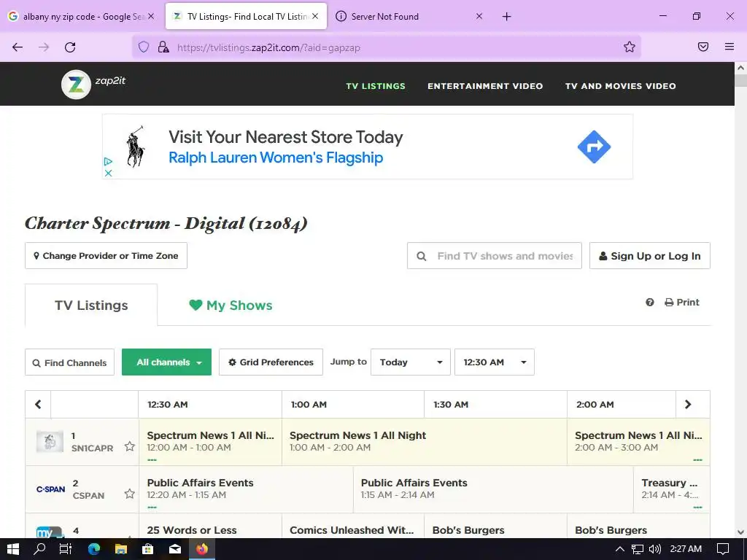Open Public Affairs Events 12:20 AM listing
This screenshot has width=747, height=560.
(247, 489)
